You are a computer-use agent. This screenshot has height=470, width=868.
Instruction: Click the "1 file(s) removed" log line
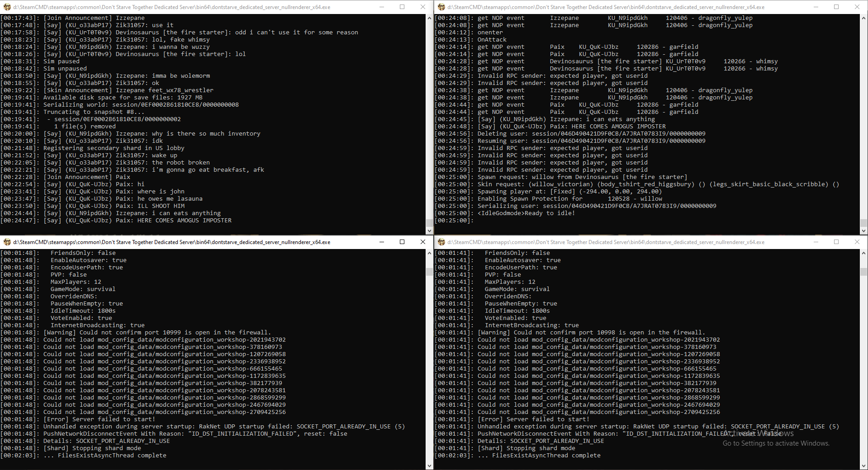(x=58, y=127)
